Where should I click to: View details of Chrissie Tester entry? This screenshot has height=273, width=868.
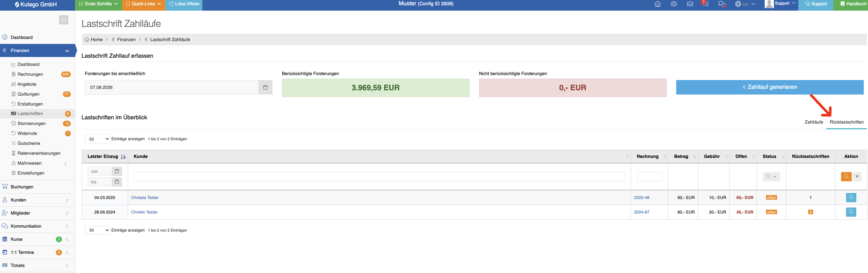click(x=851, y=198)
